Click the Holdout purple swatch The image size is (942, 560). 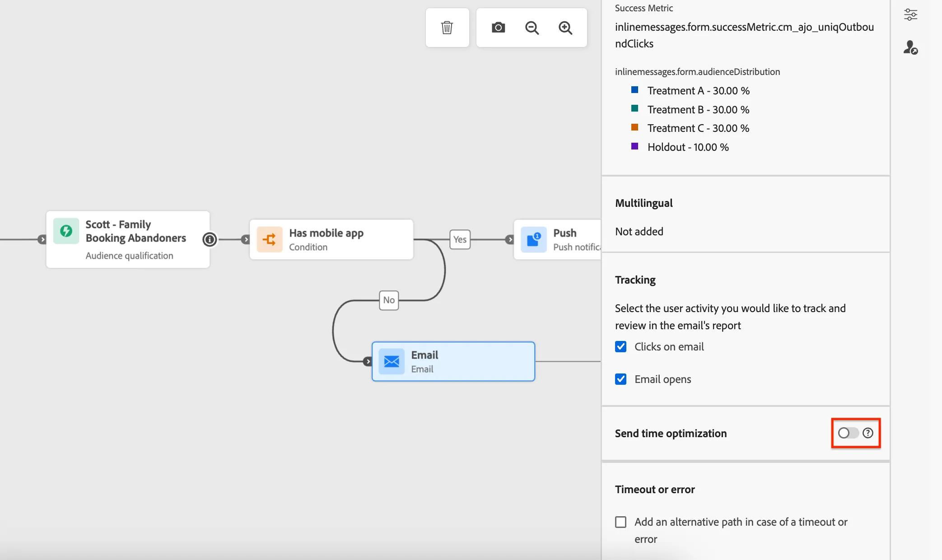(x=634, y=146)
